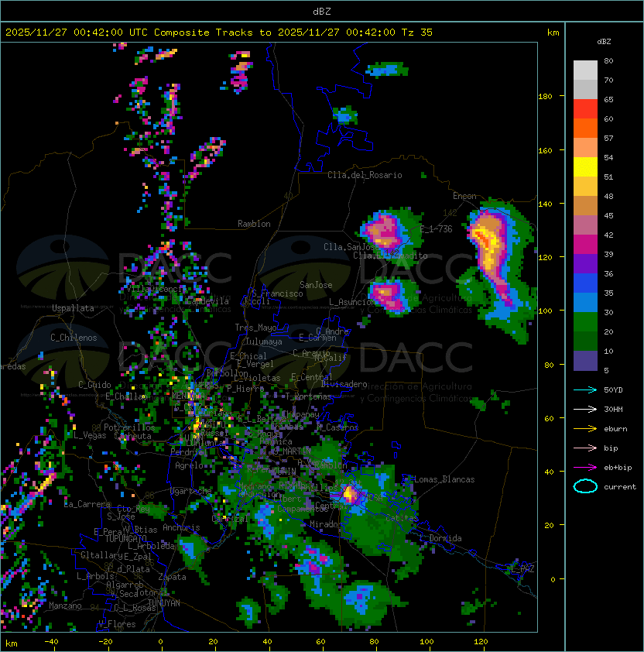
Task: Pick the tan 45–48 dBZ swatch
Action: (585, 206)
